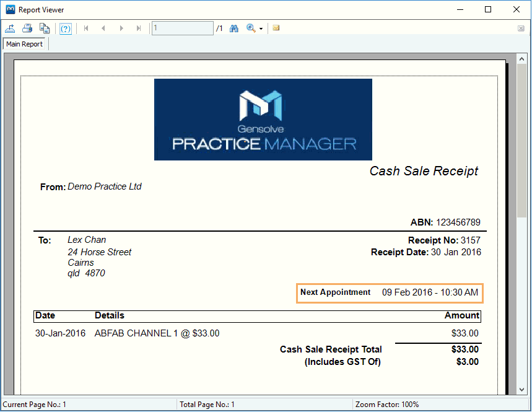
Task: Click the previous page navigation arrow
Action: point(104,28)
